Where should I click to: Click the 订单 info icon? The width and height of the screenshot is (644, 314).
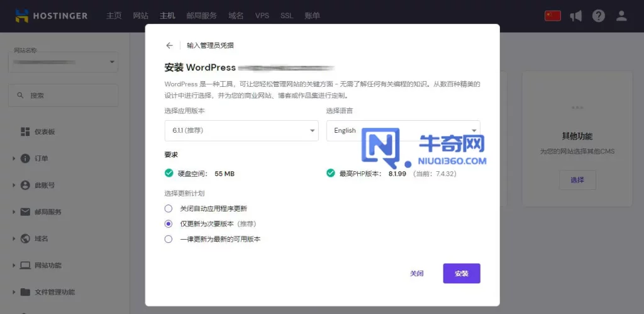pos(25,158)
